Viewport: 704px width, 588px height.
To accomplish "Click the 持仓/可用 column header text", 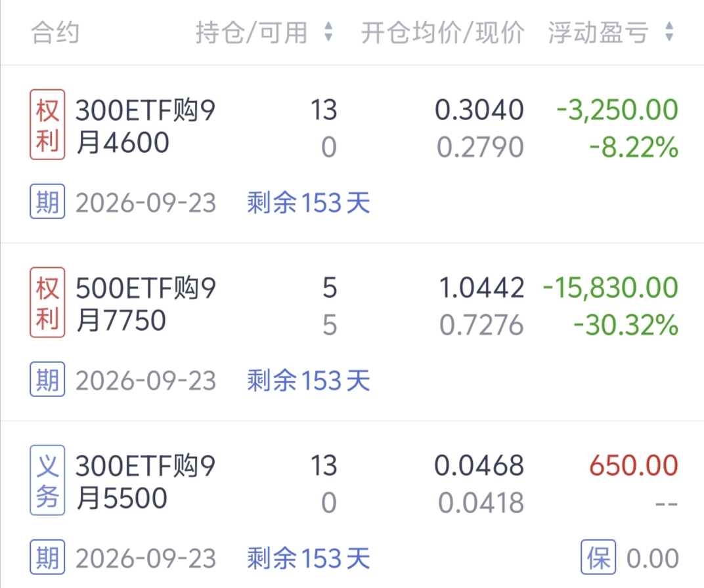I will click(251, 32).
